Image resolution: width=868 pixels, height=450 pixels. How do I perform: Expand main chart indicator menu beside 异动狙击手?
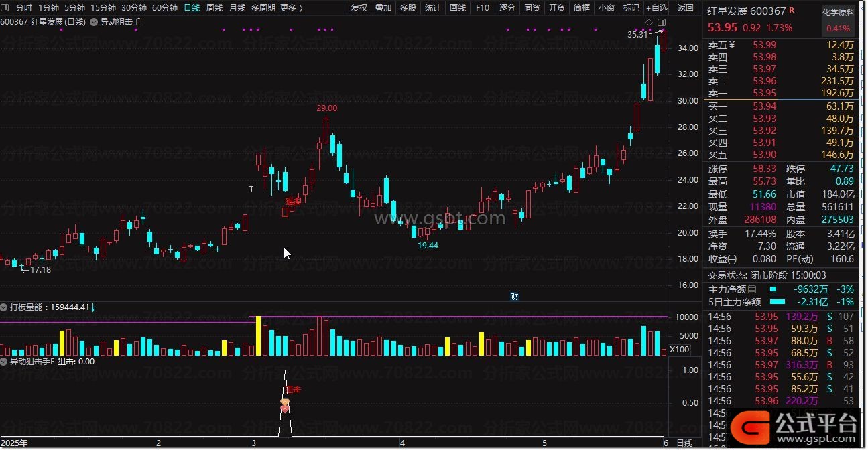(x=95, y=22)
